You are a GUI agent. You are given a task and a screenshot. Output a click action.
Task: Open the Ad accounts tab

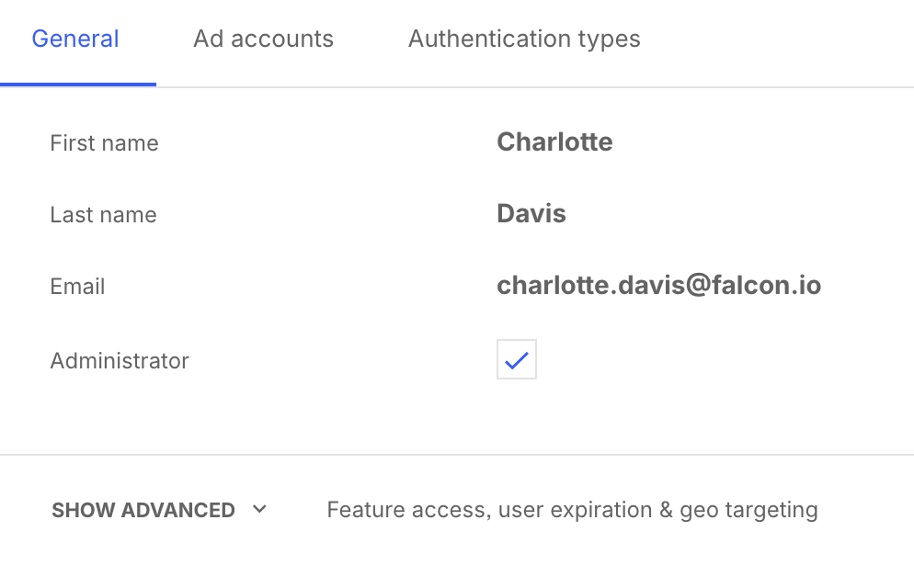(264, 39)
